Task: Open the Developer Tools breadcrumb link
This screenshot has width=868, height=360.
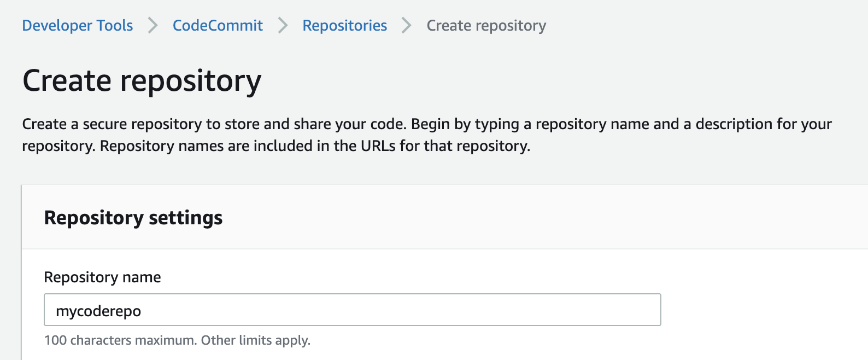Action: coord(77,26)
